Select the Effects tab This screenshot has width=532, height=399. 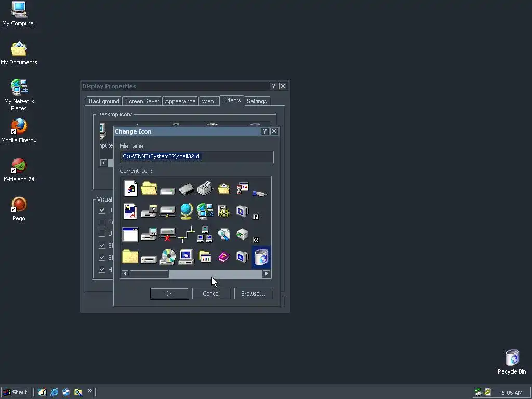coord(232,100)
